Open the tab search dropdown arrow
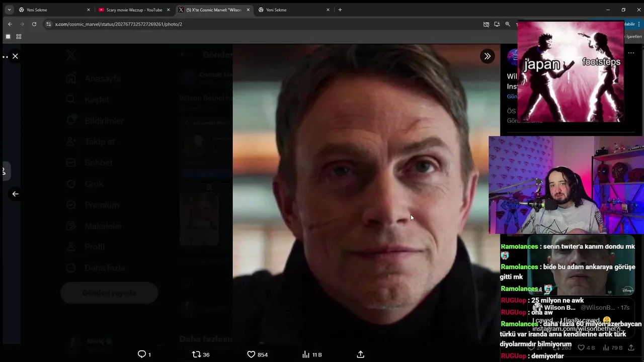This screenshot has width=644, height=362. (x=9, y=10)
